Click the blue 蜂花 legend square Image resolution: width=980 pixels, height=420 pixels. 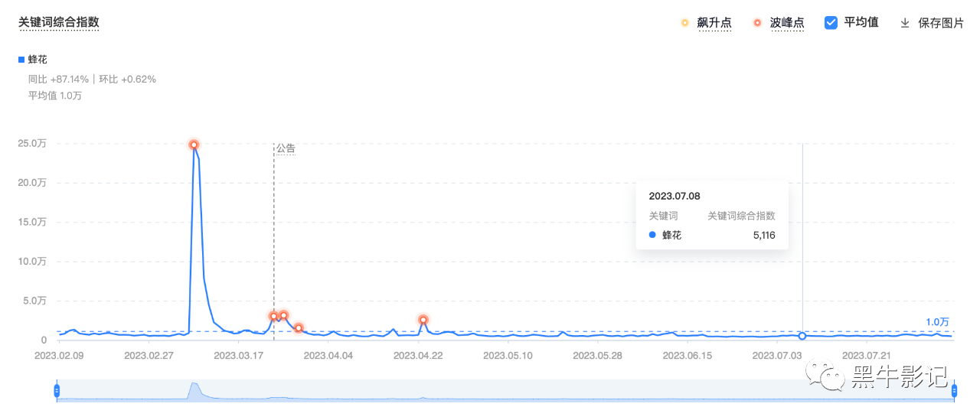21,59
